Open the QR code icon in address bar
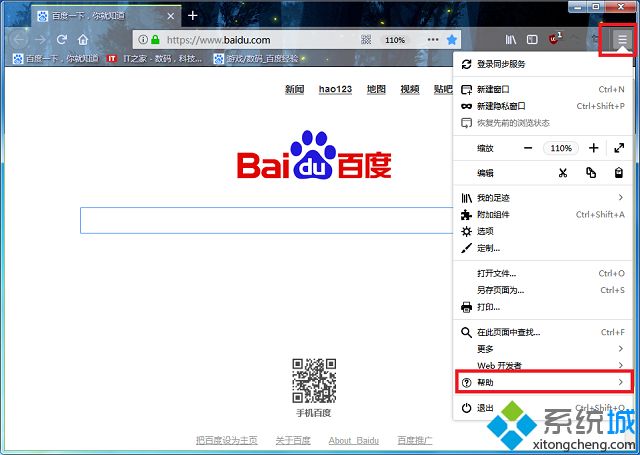The width and height of the screenshot is (640, 455). click(366, 40)
